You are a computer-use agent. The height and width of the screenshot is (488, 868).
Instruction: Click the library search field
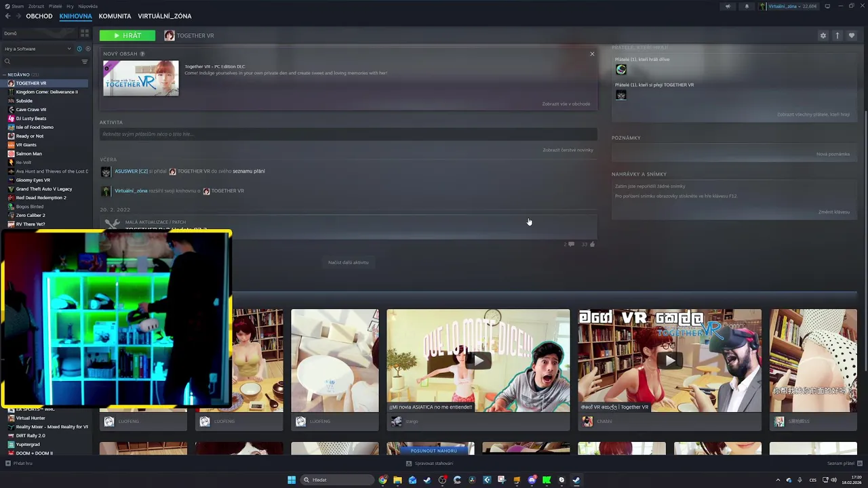41,61
